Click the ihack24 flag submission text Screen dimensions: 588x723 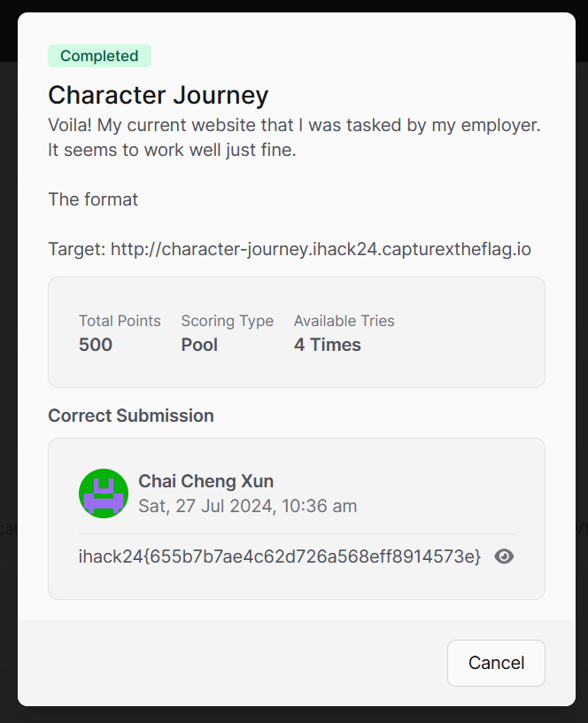(279, 556)
